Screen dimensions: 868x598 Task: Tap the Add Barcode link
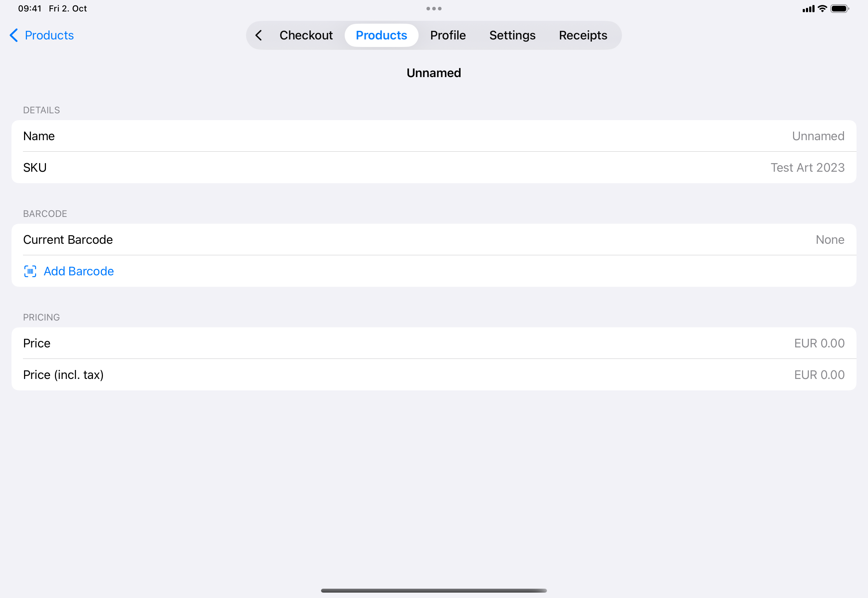coord(79,271)
